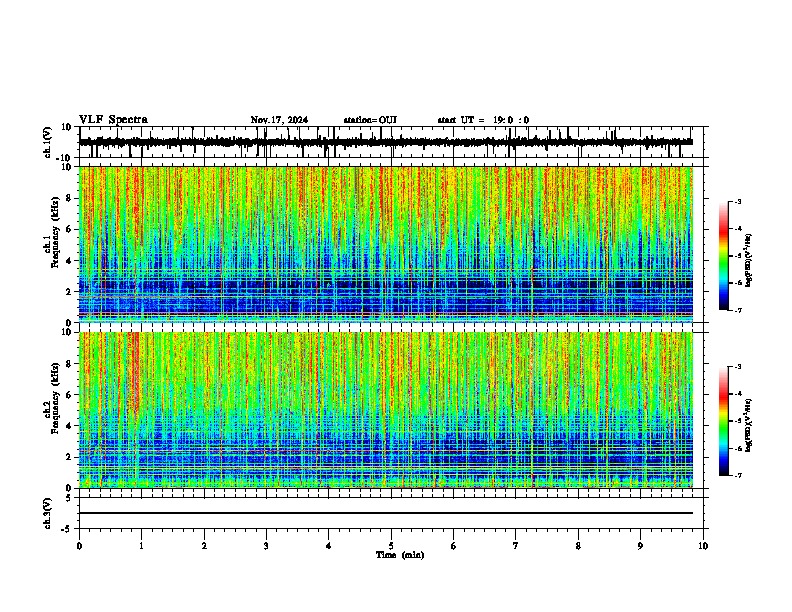Click the "3" tick on the Time axis

(x=266, y=546)
